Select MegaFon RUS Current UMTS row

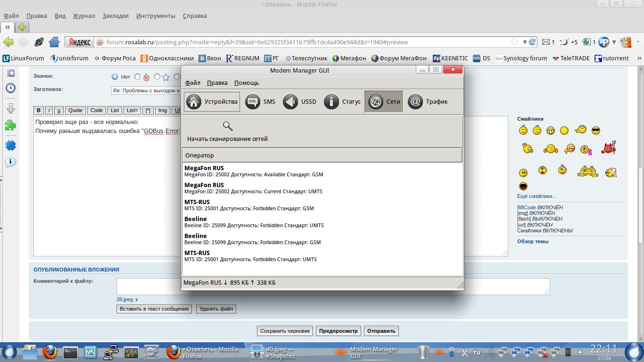click(x=322, y=188)
